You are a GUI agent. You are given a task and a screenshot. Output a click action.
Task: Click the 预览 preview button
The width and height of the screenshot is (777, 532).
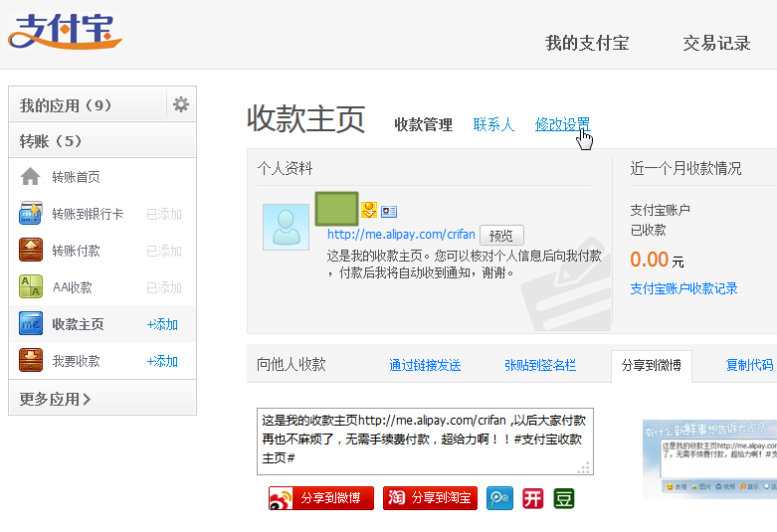tap(501, 236)
